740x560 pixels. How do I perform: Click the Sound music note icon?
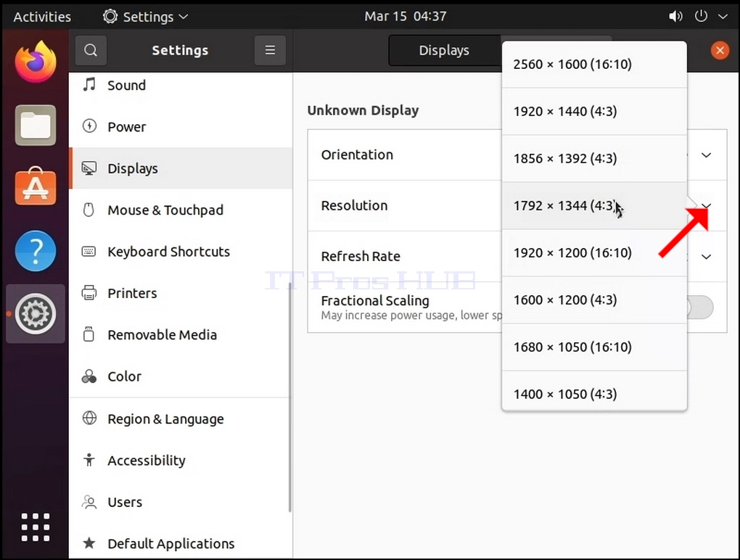click(89, 85)
